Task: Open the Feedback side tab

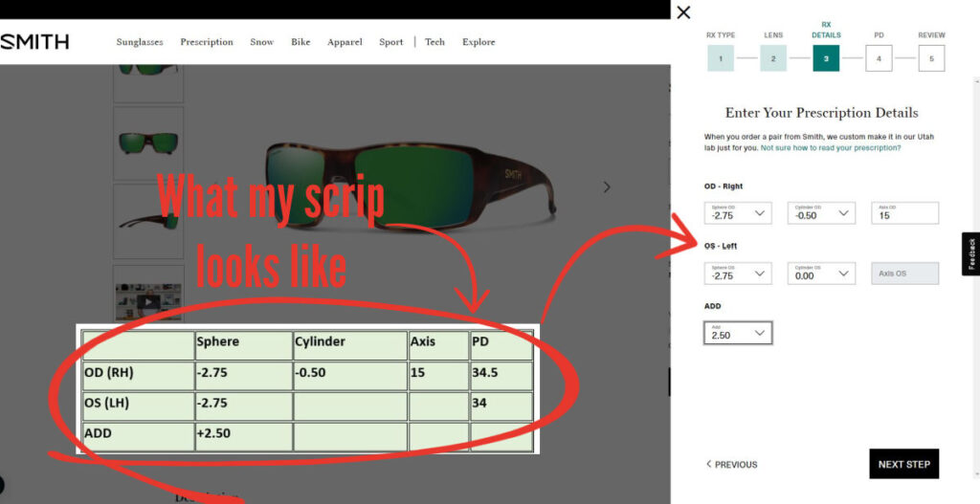Action: (970, 253)
